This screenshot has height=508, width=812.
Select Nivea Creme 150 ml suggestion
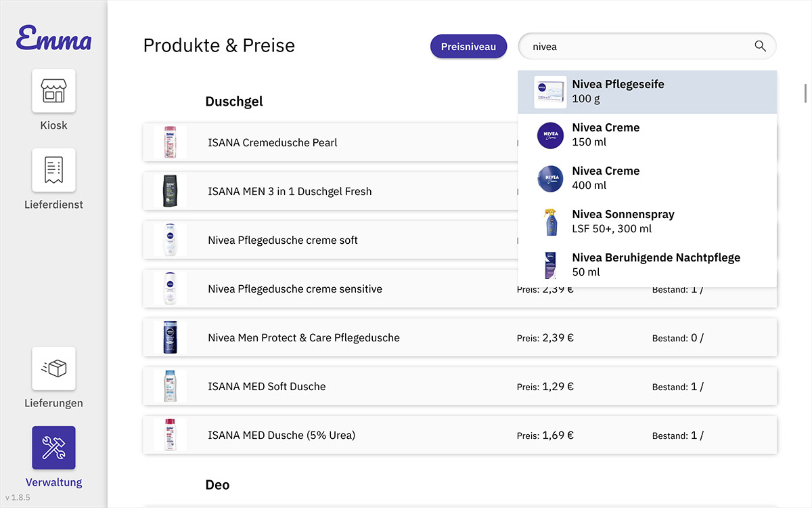646,135
